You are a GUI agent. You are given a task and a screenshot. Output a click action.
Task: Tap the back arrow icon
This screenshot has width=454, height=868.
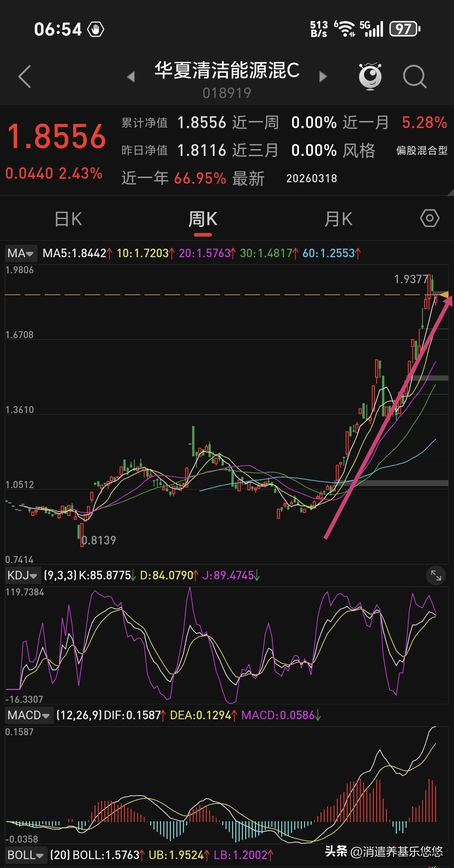(25, 76)
